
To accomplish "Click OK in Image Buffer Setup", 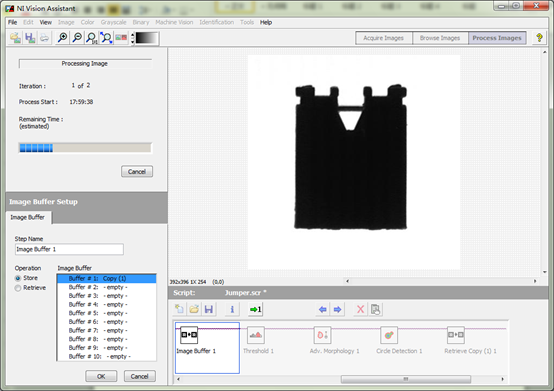I will coord(101,376).
